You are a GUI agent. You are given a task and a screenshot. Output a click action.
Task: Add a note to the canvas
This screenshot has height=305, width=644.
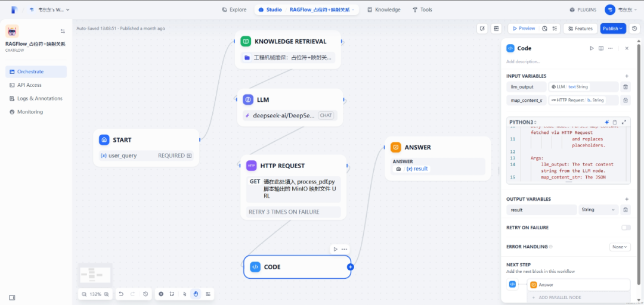click(172, 294)
